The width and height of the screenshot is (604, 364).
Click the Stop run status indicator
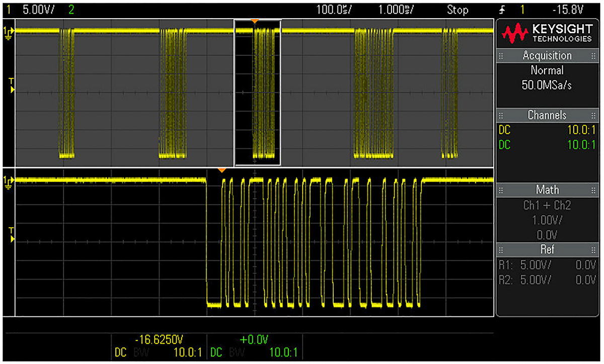point(457,10)
